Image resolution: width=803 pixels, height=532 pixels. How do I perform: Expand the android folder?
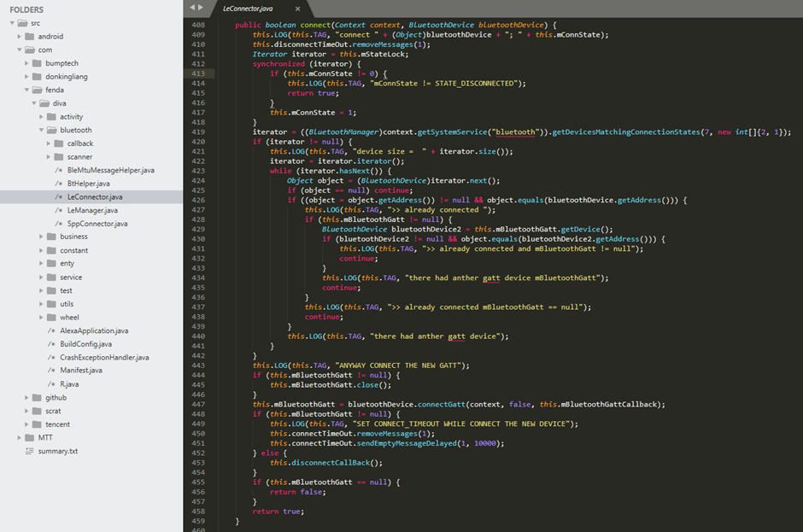click(20, 37)
